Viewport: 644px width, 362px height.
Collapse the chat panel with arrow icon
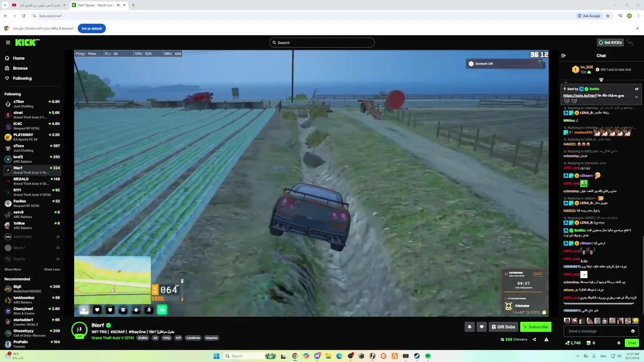tap(563, 56)
